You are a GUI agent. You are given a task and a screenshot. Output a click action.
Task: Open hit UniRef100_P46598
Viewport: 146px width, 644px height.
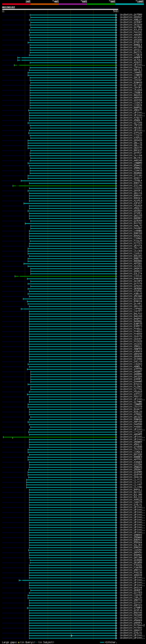tap(131, 424)
